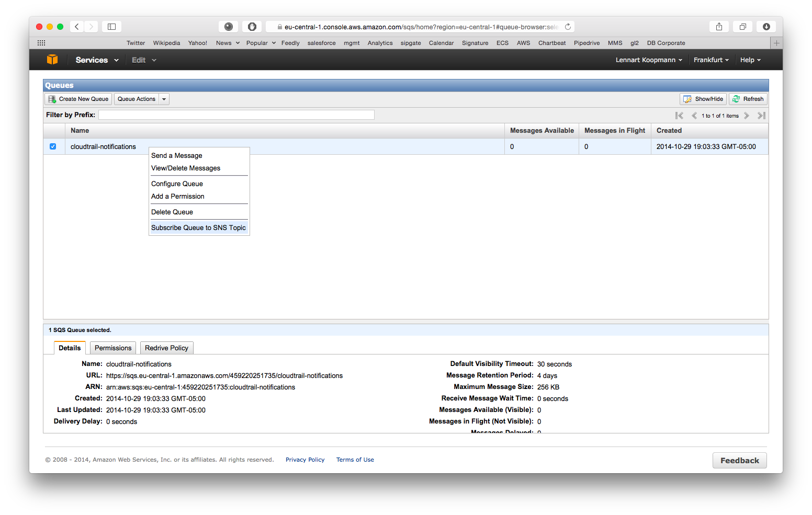The width and height of the screenshot is (812, 515).
Task: Switch to the Details tab
Action: (x=70, y=348)
